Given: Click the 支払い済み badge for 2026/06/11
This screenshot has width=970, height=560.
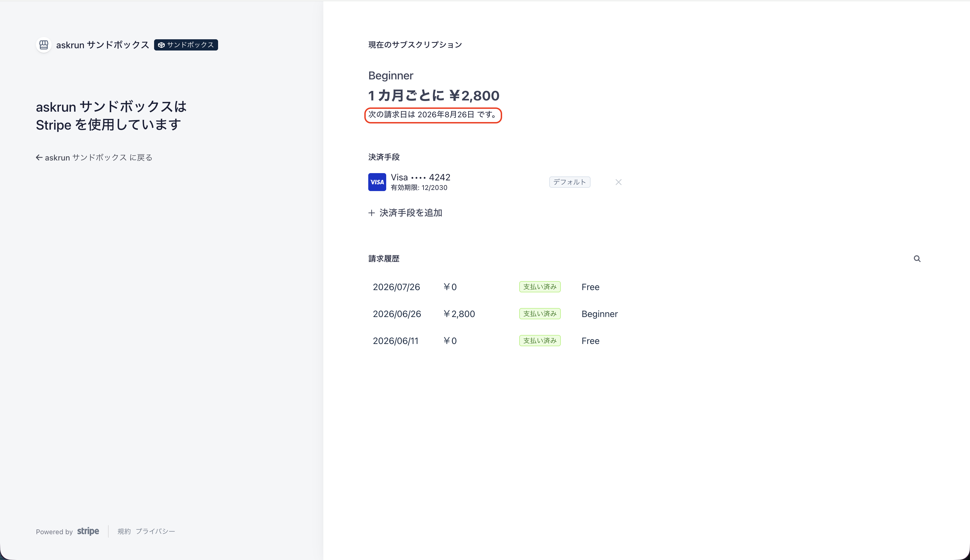Looking at the screenshot, I should point(540,341).
